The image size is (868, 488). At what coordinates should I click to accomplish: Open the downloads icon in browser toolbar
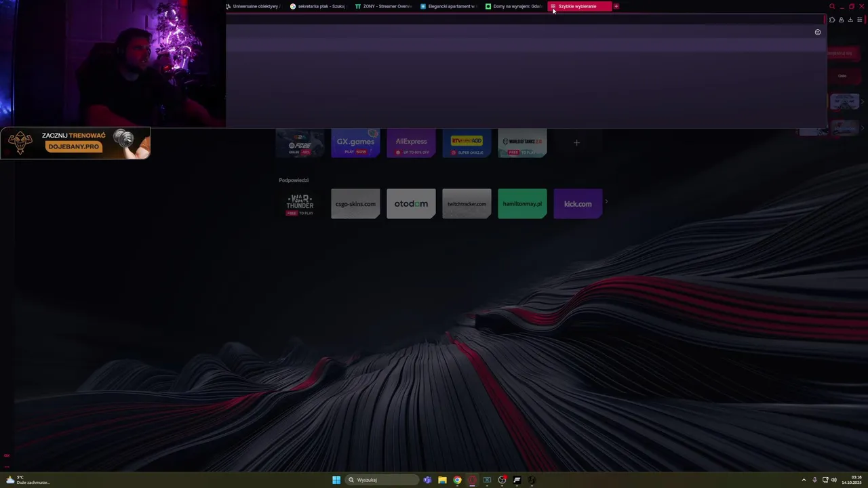pos(850,20)
